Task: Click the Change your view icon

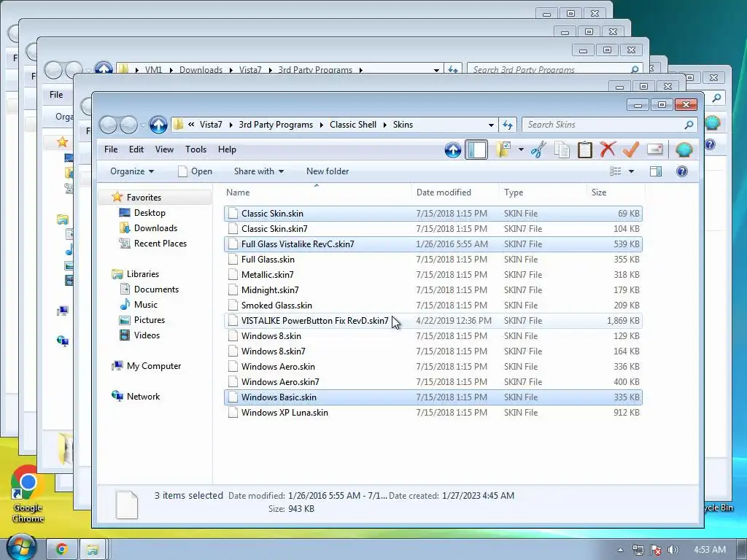Action: click(616, 171)
